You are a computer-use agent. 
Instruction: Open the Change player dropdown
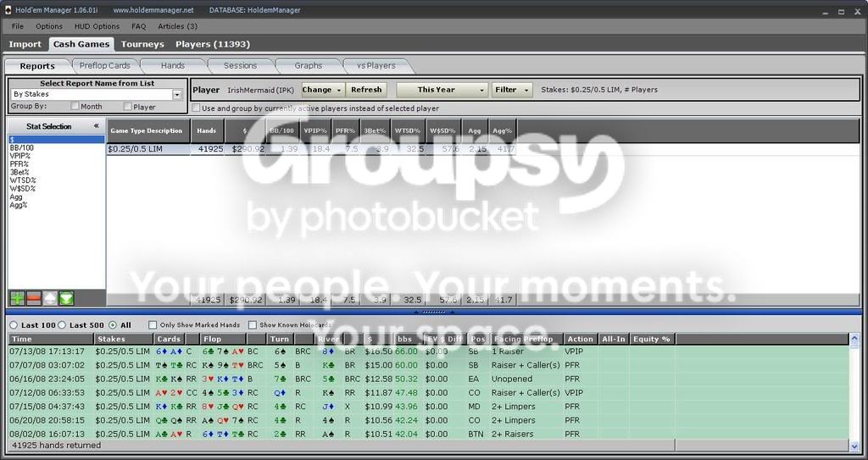pyautogui.click(x=323, y=90)
